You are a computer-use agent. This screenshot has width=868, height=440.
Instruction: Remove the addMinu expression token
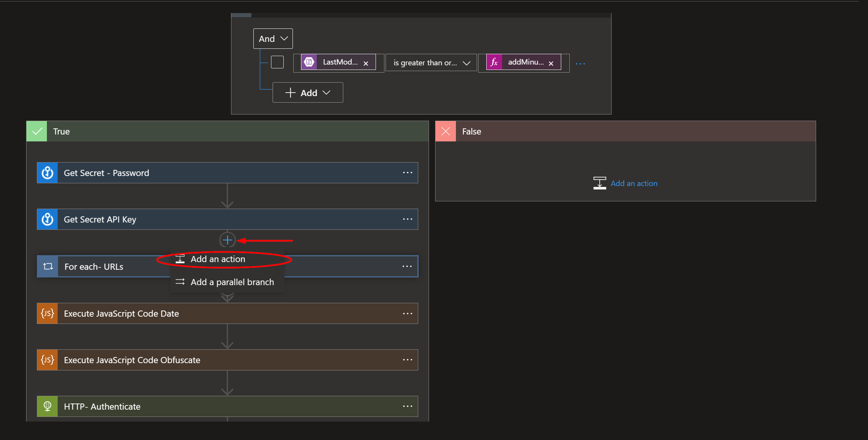pos(551,63)
